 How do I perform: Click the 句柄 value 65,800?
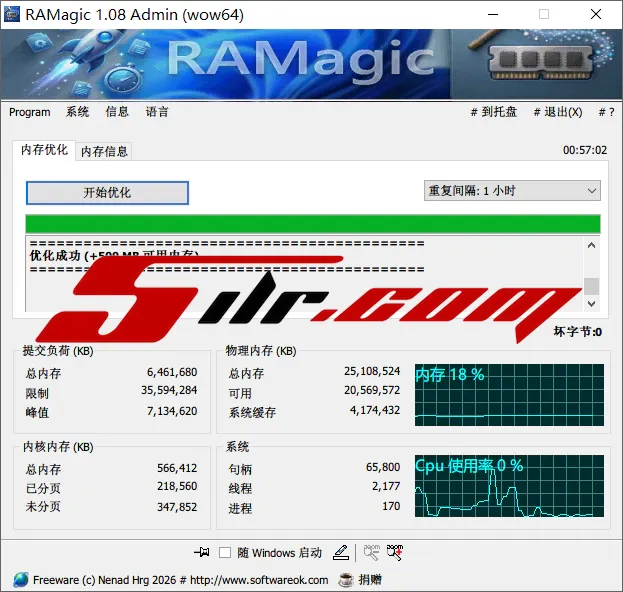(x=383, y=467)
